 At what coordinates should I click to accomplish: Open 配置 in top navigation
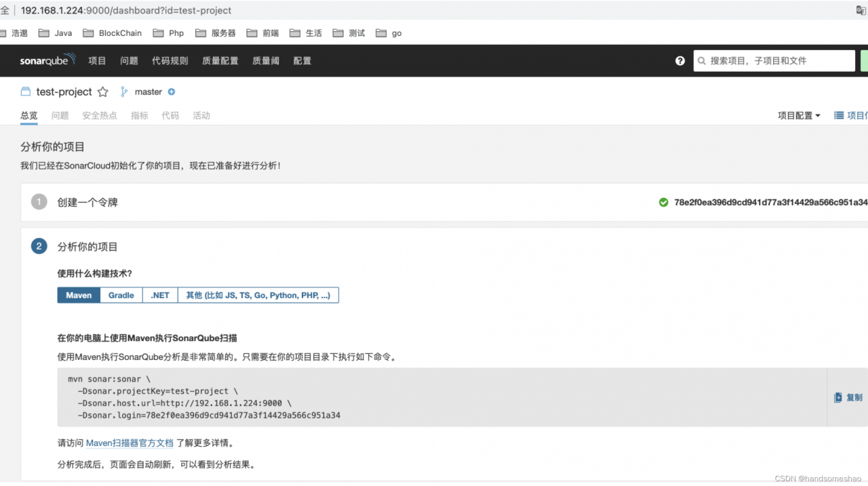(x=302, y=60)
